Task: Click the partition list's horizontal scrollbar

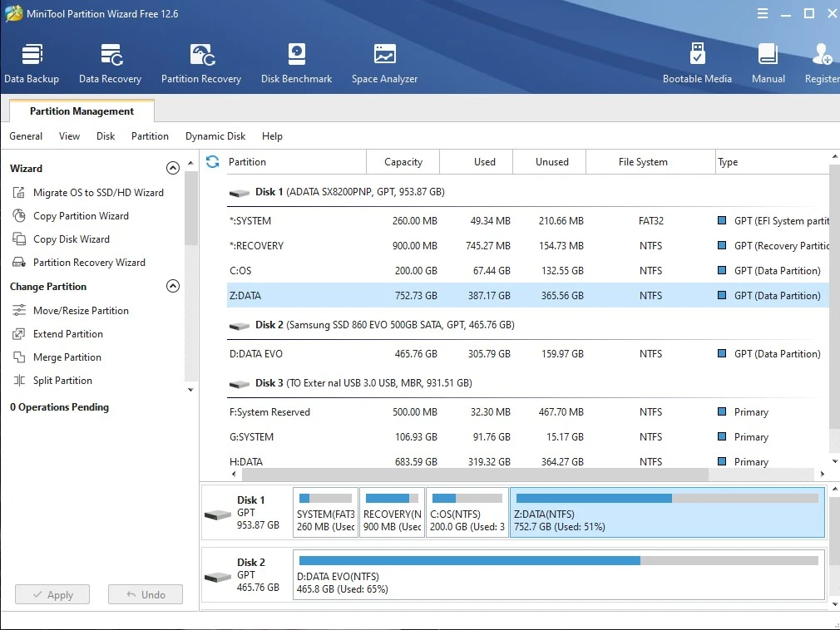Action: point(475,475)
